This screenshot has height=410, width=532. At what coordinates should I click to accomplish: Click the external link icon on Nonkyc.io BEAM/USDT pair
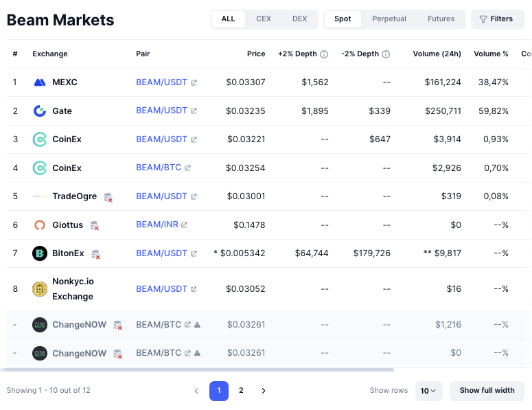point(194,289)
